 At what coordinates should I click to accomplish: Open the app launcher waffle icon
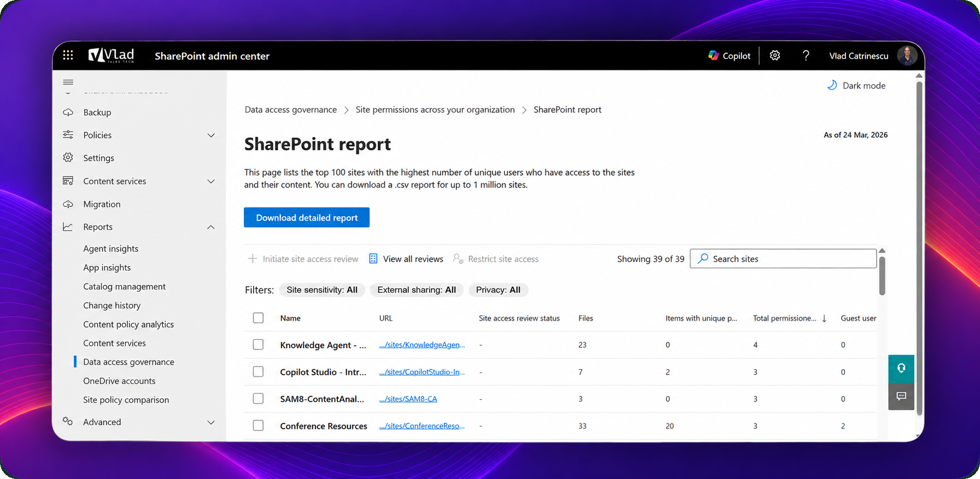[68, 55]
